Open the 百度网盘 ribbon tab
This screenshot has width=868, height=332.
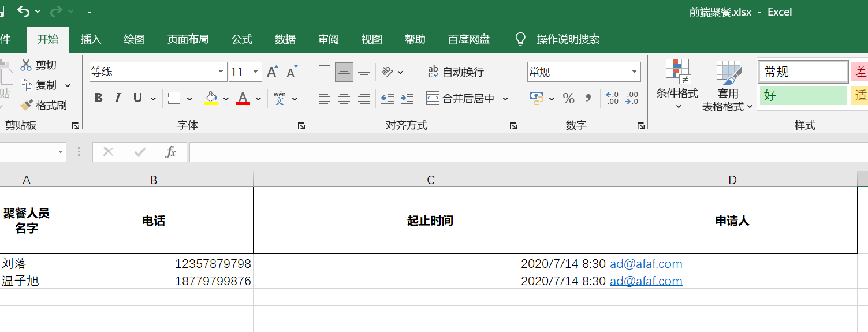click(469, 39)
